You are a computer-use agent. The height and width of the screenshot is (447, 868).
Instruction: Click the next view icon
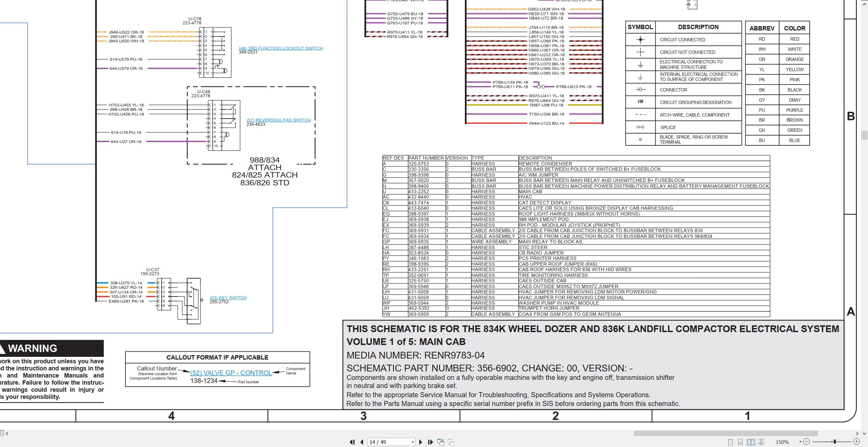coord(451,442)
